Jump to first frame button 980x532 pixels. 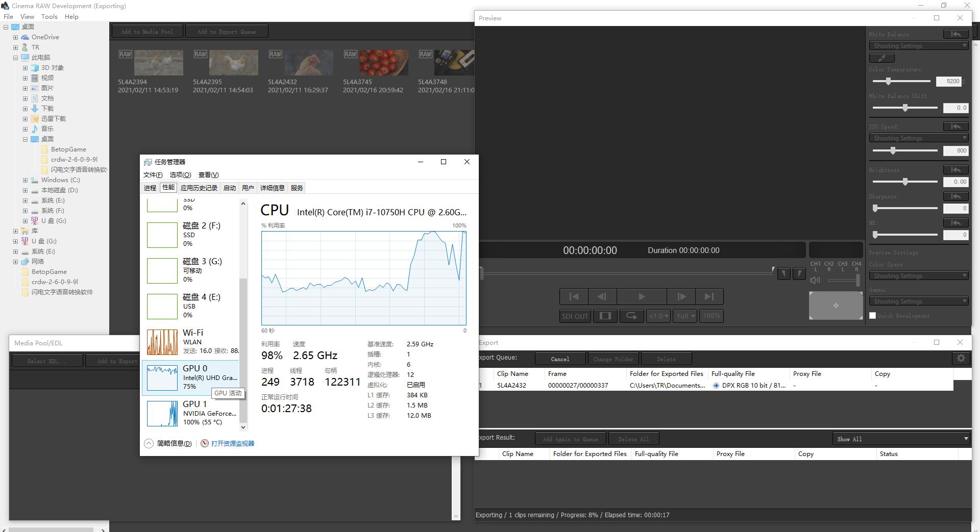coord(574,297)
